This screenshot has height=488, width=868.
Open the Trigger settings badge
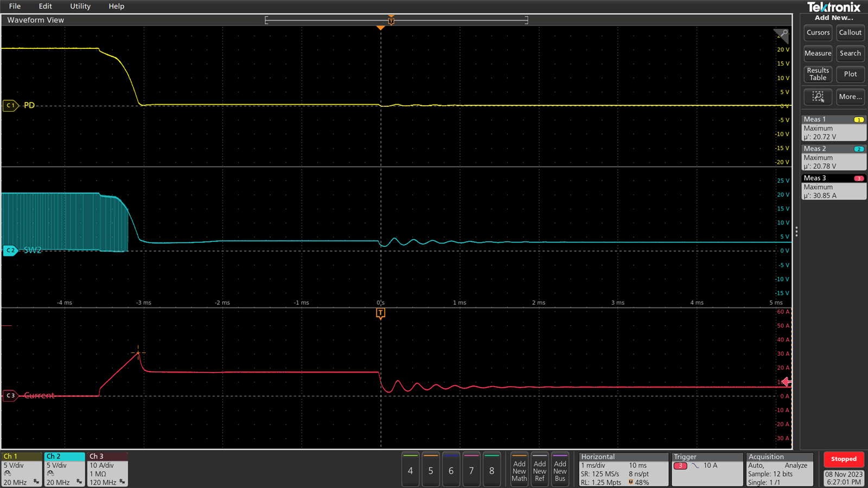coord(707,470)
